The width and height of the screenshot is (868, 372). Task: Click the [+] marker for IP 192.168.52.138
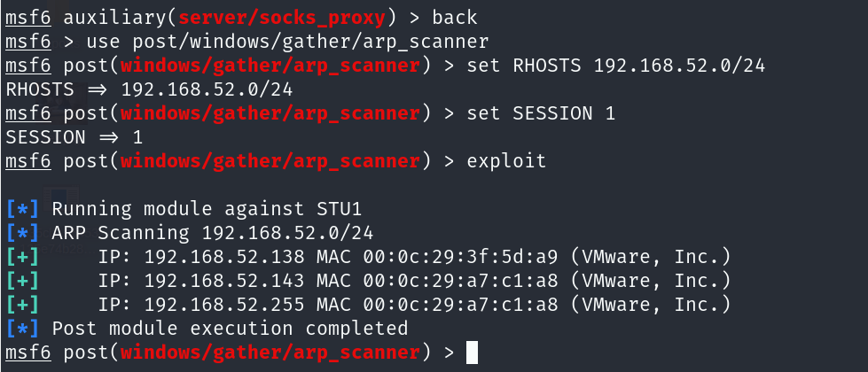(x=21, y=257)
